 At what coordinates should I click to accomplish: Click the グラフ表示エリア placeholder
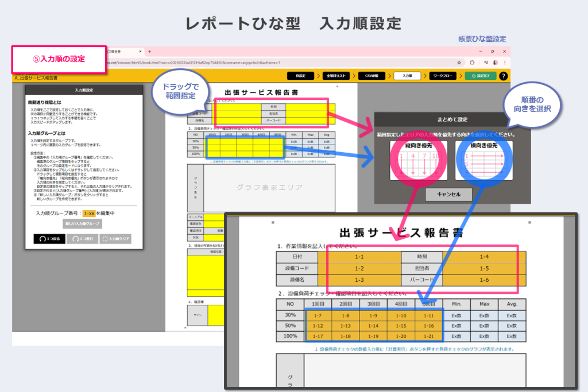pos(269,187)
